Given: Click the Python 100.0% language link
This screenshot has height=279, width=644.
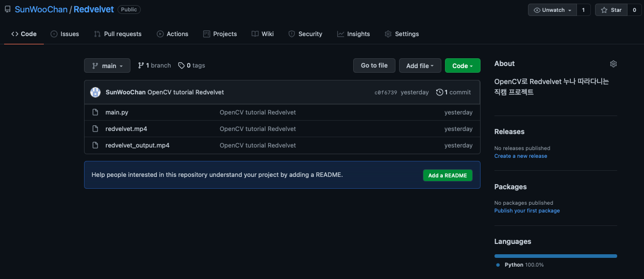Looking at the screenshot, I should coord(520,265).
